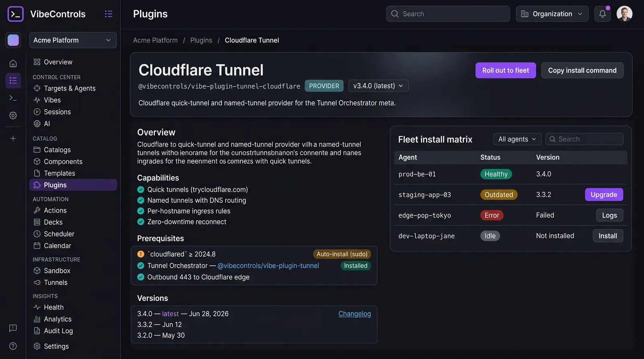Image resolution: width=644 pixels, height=359 pixels.
Task: Focus the fleet matrix Search field
Action: tap(584, 139)
